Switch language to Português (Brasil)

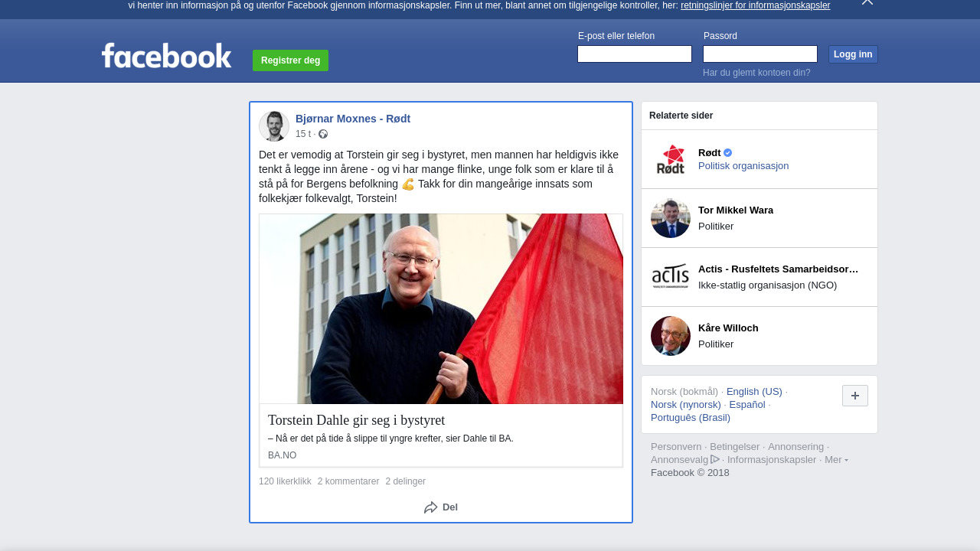691,418
